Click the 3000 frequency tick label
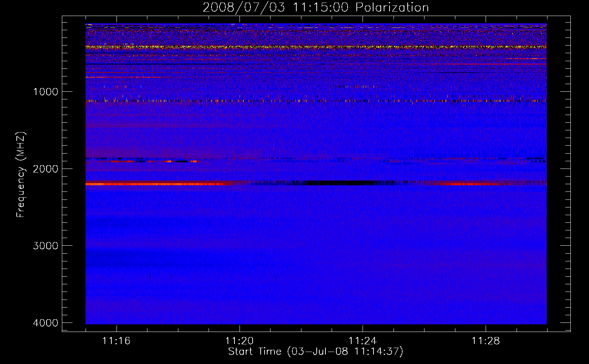 pos(46,246)
